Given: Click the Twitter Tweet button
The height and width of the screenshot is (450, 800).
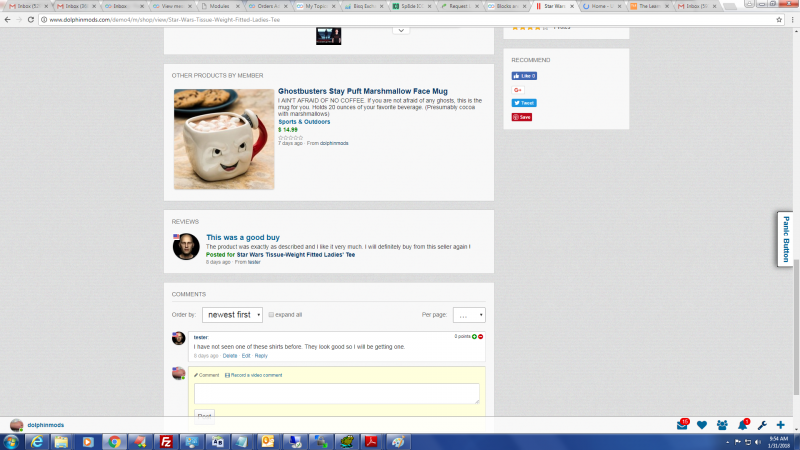Looking at the screenshot, I should (524, 103).
